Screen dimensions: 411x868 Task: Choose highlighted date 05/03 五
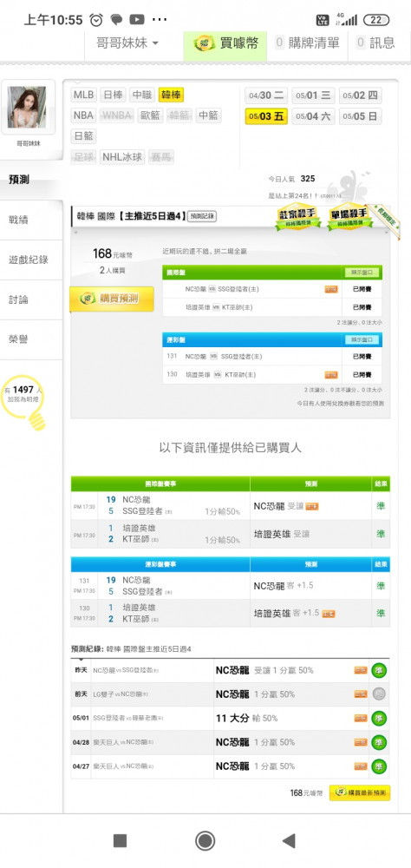click(x=266, y=116)
